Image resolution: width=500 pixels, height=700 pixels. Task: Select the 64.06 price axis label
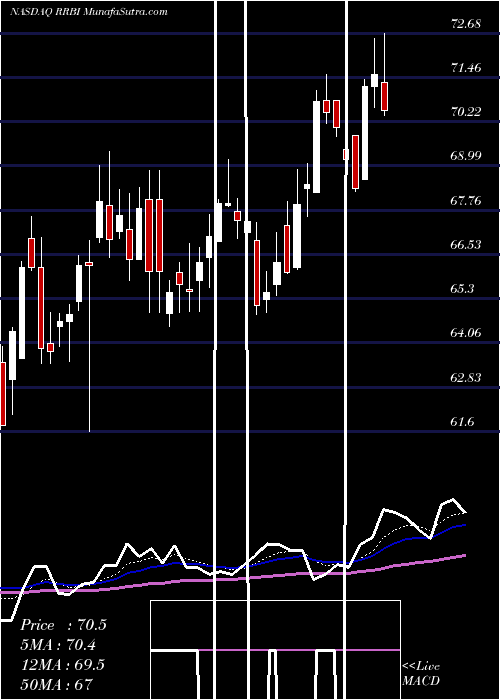pos(466,333)
